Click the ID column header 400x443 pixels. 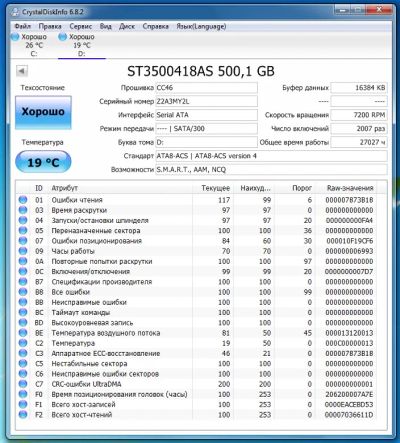[x=39, y=188]
